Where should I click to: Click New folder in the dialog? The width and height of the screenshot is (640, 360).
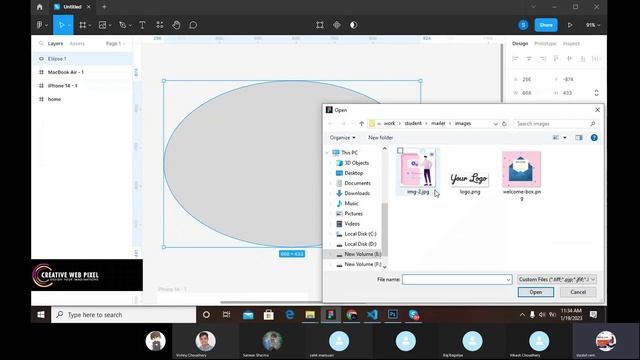point(380,138)
